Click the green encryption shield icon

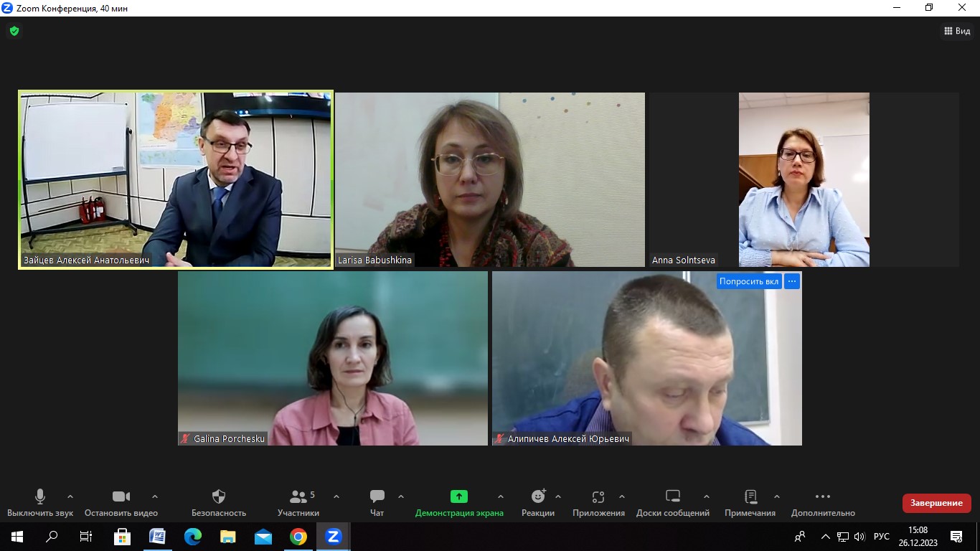(14, 31)
